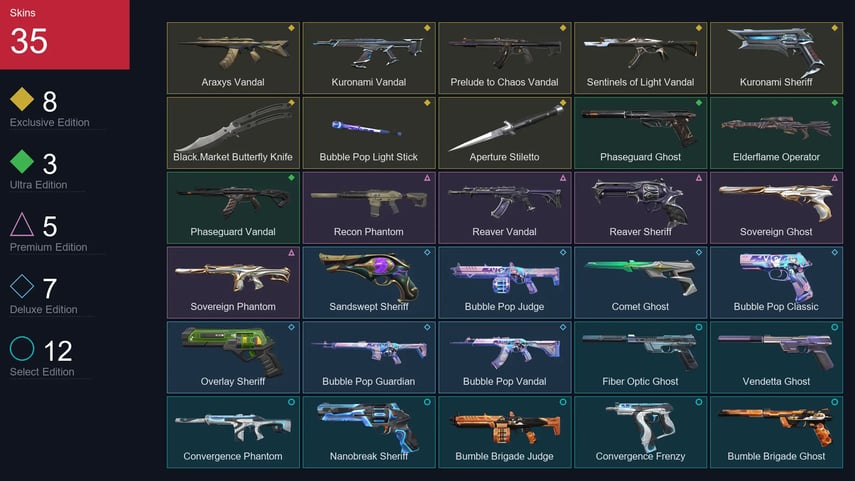Pick the Bumble Brigade Judge skin
The height and width of the screenshot is (481, 855).
[x=504, y=432]
